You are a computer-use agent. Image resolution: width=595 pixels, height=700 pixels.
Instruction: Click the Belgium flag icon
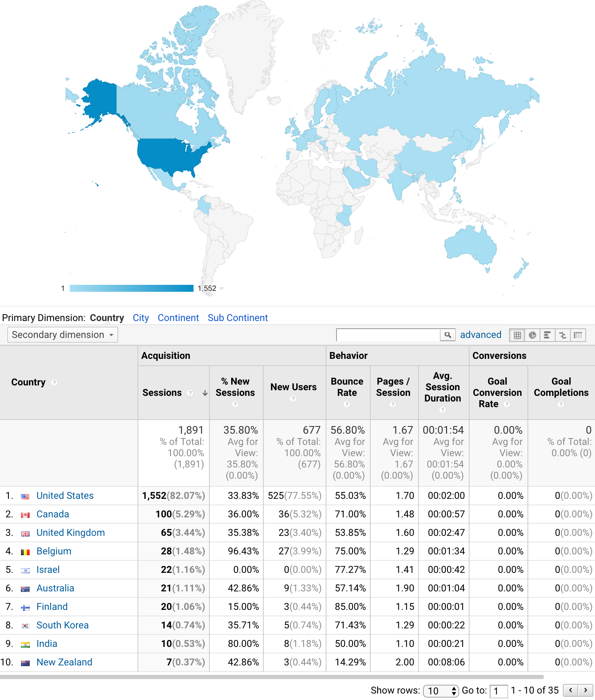(x=25, y=552)
